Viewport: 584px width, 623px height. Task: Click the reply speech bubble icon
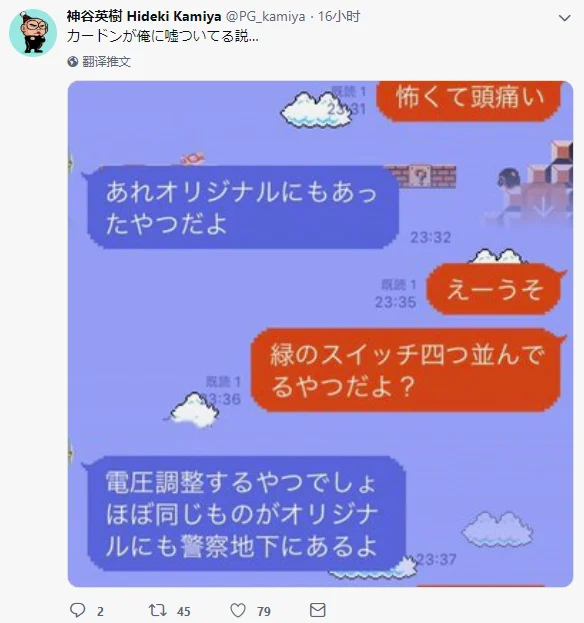tap(77, 610)
